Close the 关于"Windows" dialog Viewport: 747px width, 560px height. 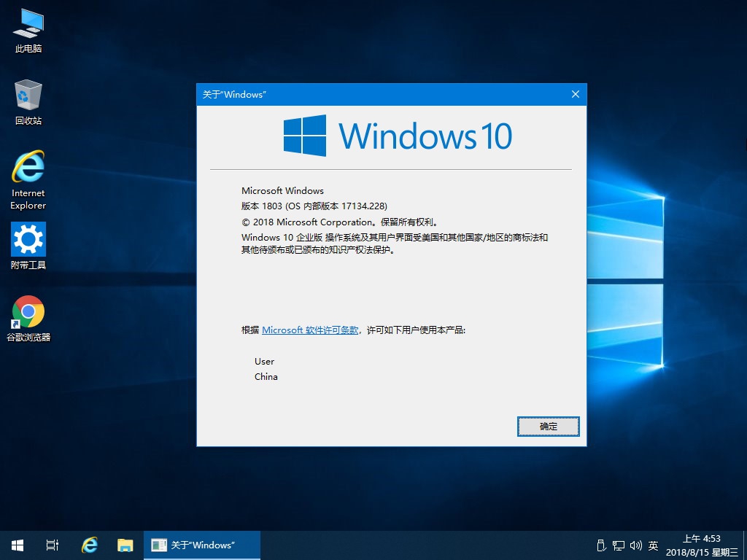click(x=576, y=94)
